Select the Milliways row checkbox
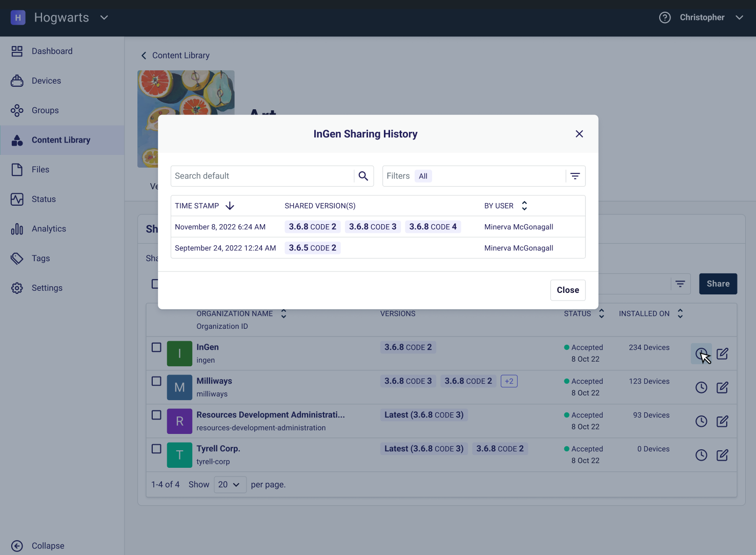Screen dimensions: 756x555 pyautogui.click(x=156, y=381)
